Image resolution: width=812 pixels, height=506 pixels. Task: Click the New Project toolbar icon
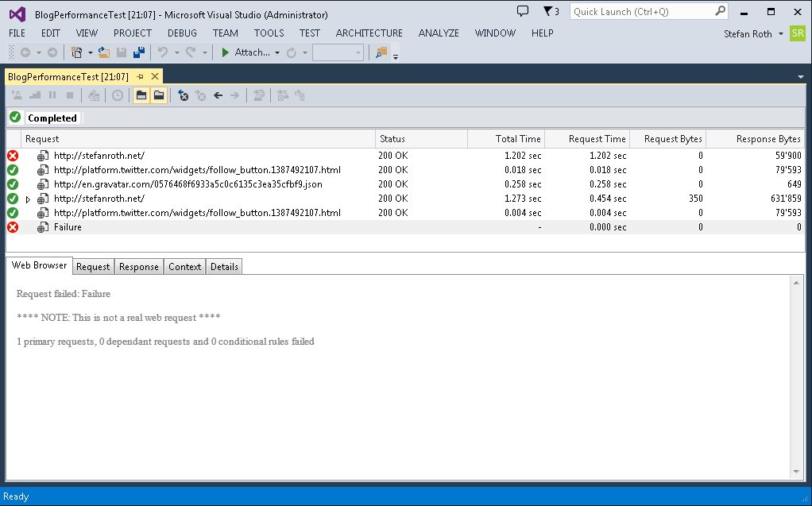pyautogui.click(x=76, y=52)
